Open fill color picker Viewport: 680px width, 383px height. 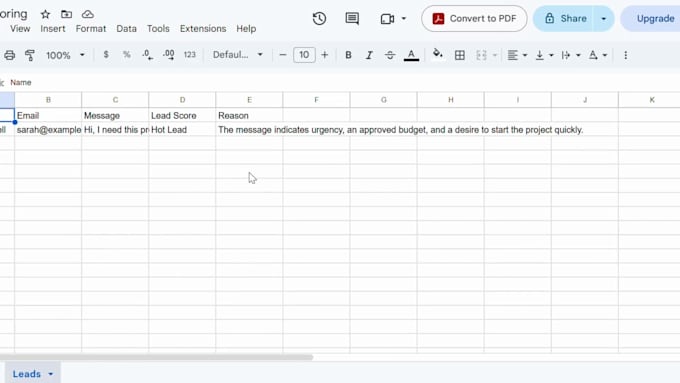coord(438,55)
